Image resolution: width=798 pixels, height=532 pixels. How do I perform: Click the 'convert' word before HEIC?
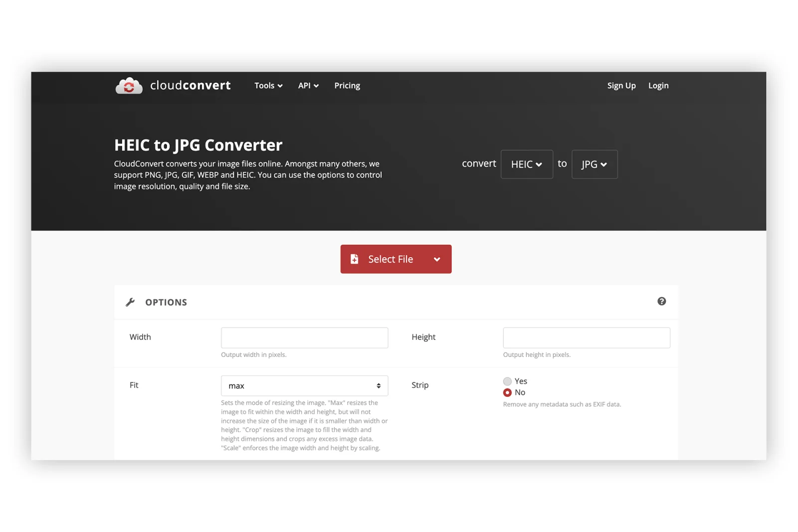479,164
